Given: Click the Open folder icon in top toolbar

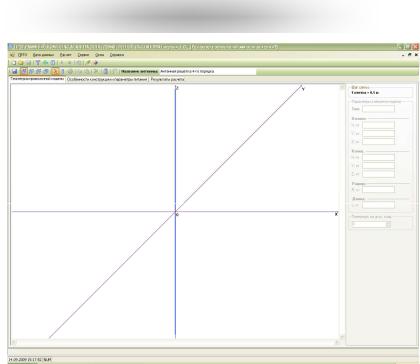Looking at the screenshot, I should pyautogui.click(x=21, y=63).
